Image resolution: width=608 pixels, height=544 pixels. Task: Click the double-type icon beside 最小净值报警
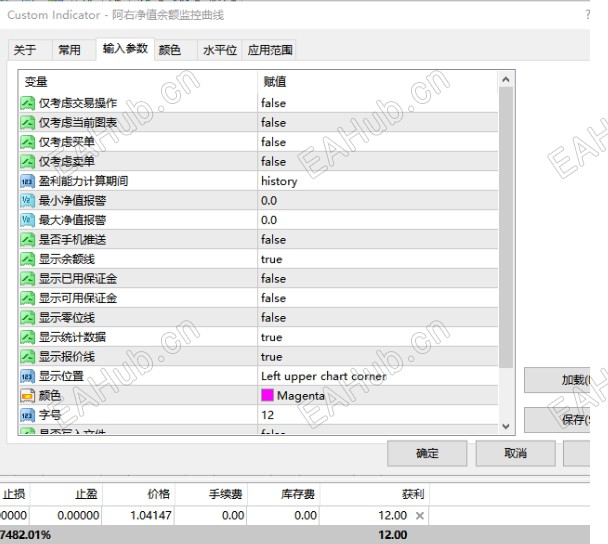[x=28, y=200]
